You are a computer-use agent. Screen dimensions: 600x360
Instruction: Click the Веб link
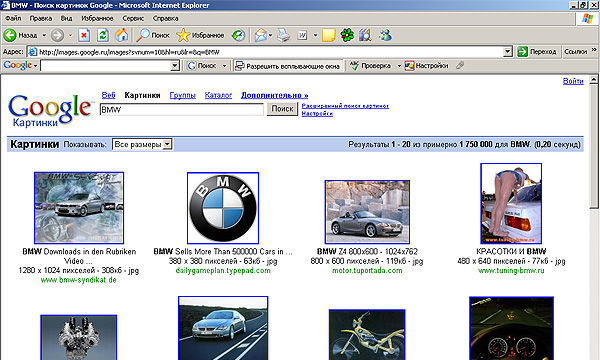(108, 95)
